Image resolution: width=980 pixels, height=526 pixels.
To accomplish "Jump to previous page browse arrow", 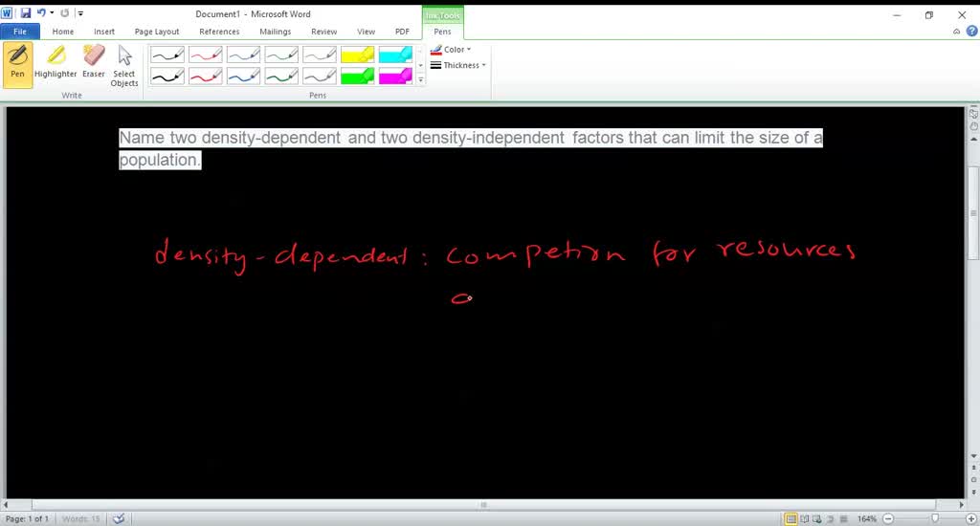I will click(973, 468).
